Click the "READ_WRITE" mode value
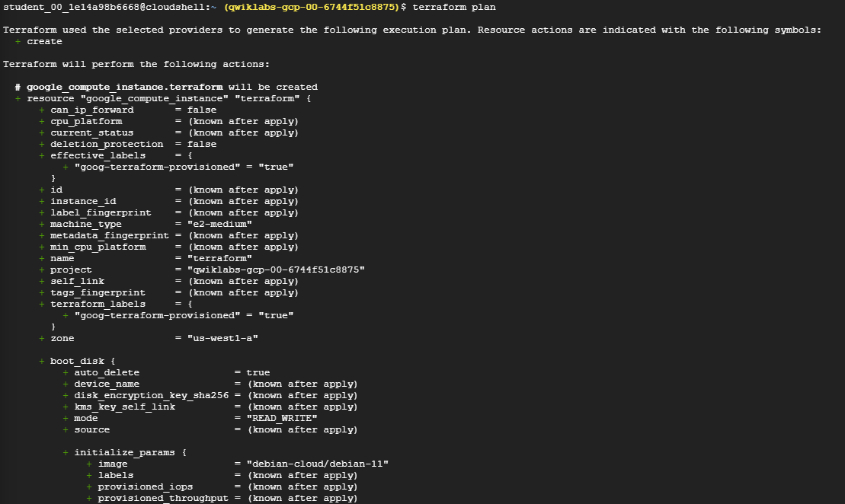Screen dimensions: 845x504 pyautogui.click(x=282, y=419)
